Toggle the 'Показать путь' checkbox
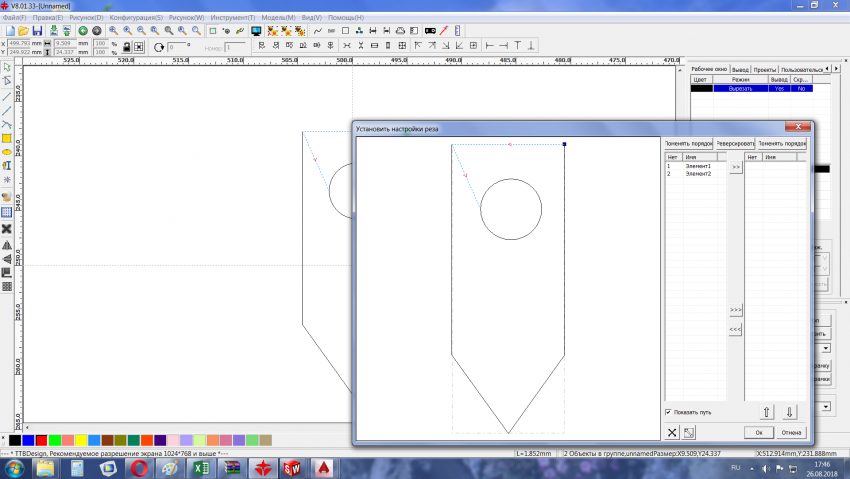The image size is (850, 479). pyautogui.click(x=669, y=412)
